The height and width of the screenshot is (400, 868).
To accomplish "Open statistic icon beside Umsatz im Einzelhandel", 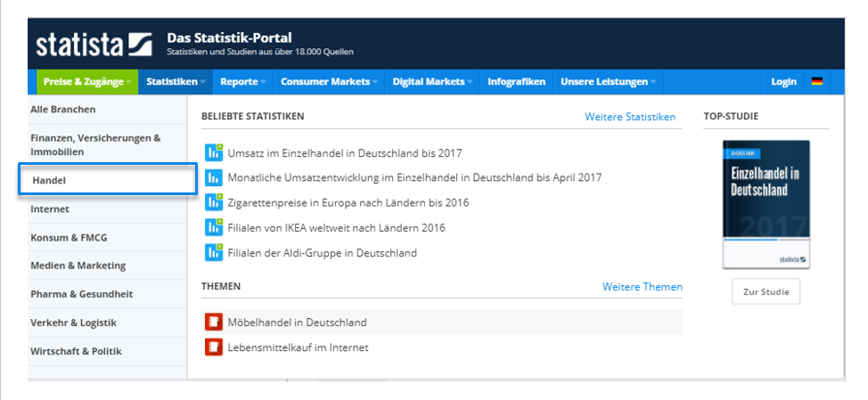I will coord(214,152).
